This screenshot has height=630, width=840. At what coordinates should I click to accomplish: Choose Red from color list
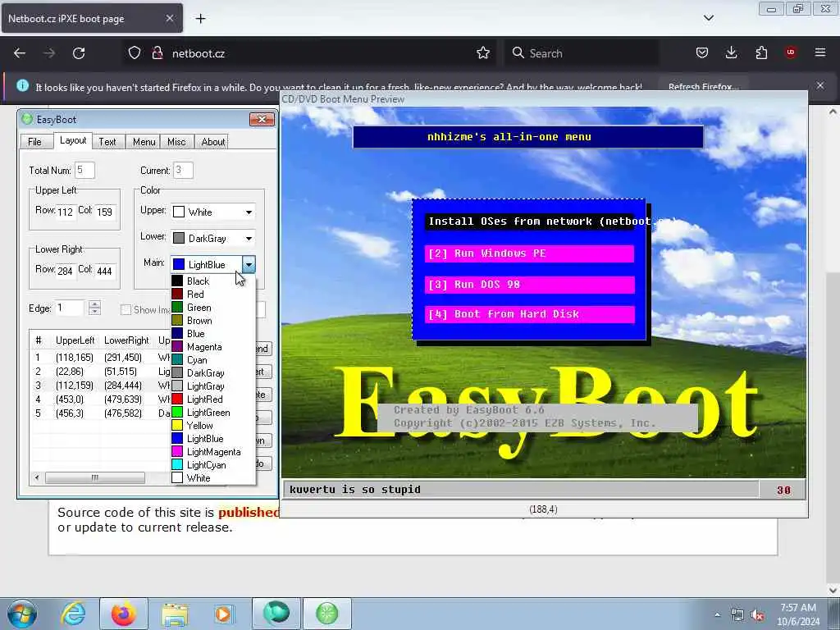pyautogui.click(x=212, y=294)
